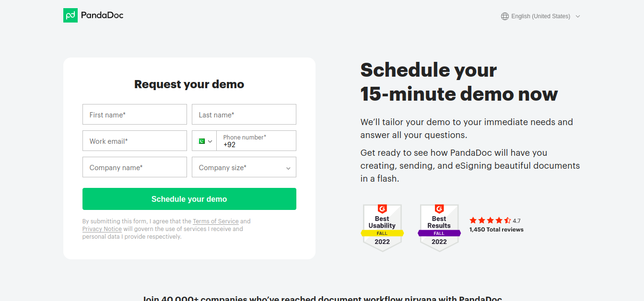Click the Best Results Fall 2022 badge

click(x=439, y=228)
